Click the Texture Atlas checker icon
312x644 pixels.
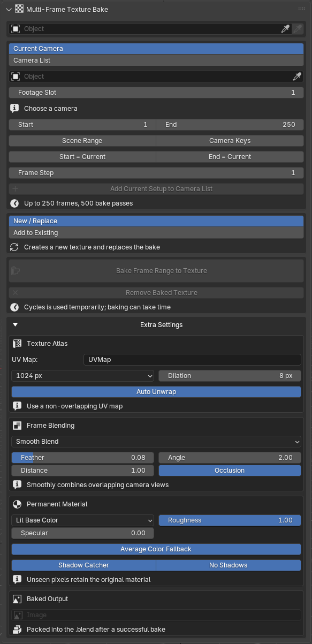click(x=18, y=344)
